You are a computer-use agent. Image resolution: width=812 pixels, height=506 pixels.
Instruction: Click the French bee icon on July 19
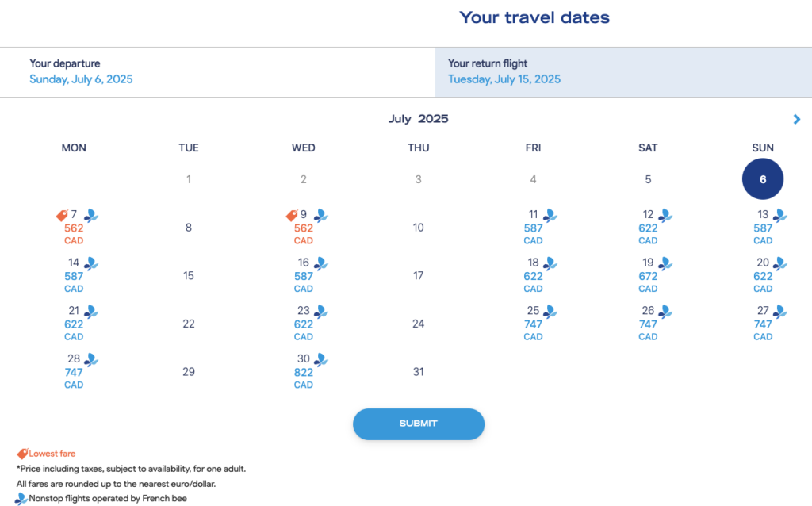[x=665, y=263]
